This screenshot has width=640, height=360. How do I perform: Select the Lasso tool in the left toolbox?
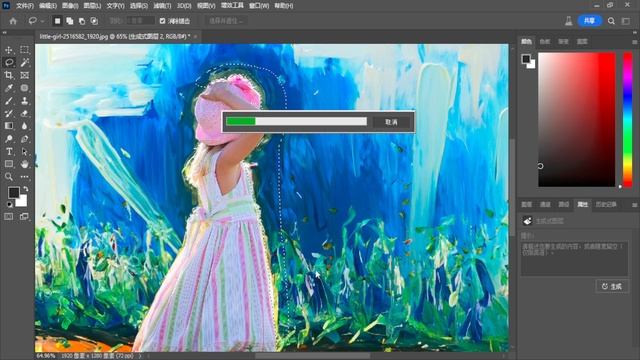coord(9,62)
